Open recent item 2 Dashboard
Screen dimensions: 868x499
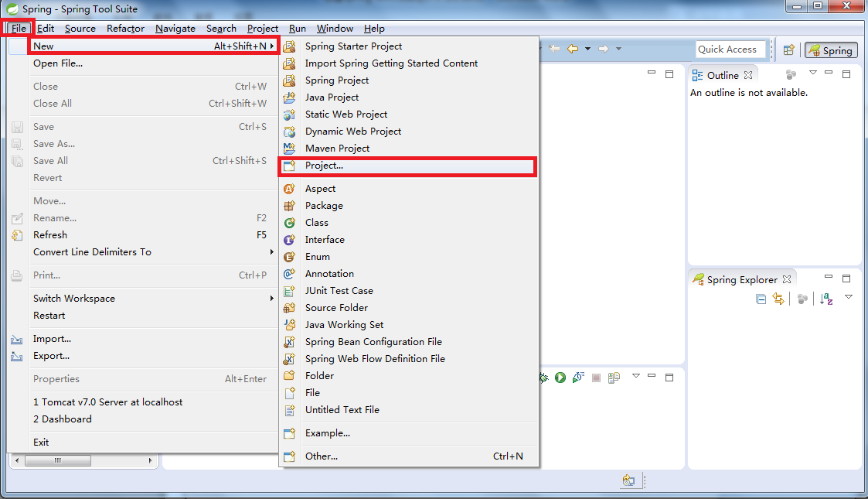(x=143, y=419)
